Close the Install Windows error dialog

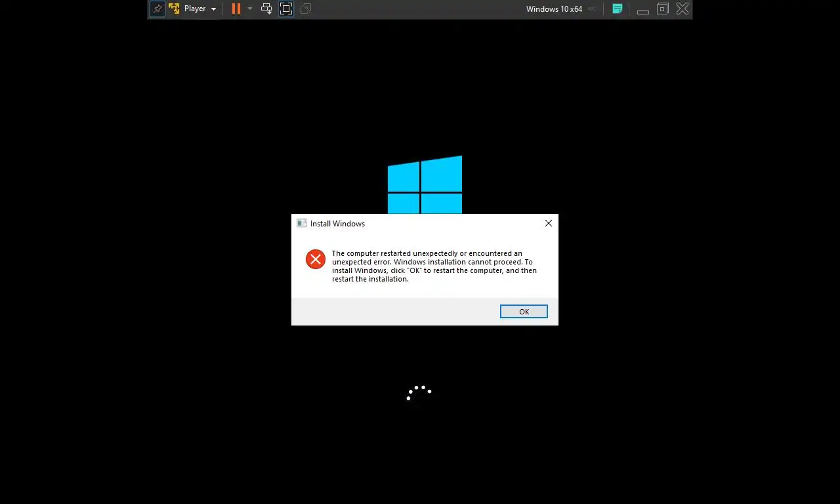pos(549,223)
